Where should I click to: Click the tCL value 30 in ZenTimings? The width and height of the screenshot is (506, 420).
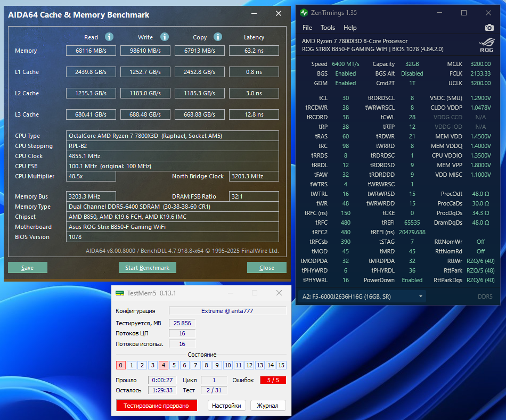[x=346, y=98]
